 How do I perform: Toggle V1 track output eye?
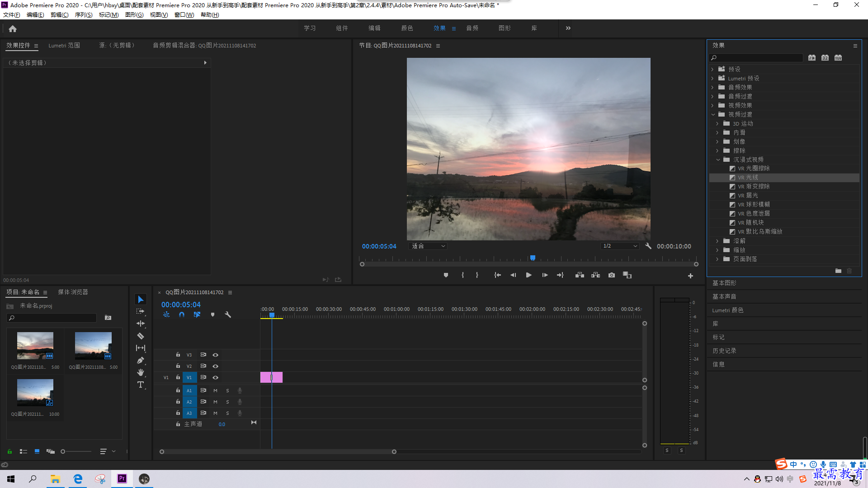(x=216, y=378)
